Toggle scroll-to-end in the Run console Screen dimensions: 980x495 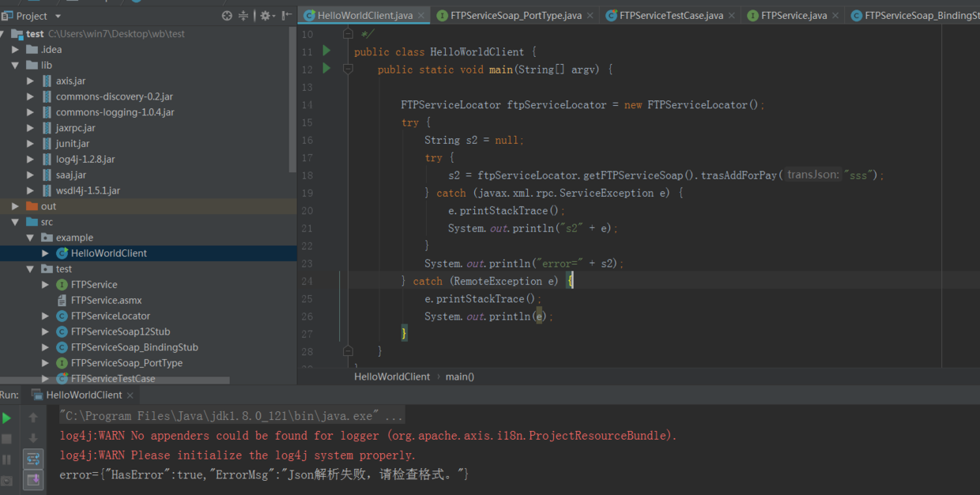[x=33, y=479]
